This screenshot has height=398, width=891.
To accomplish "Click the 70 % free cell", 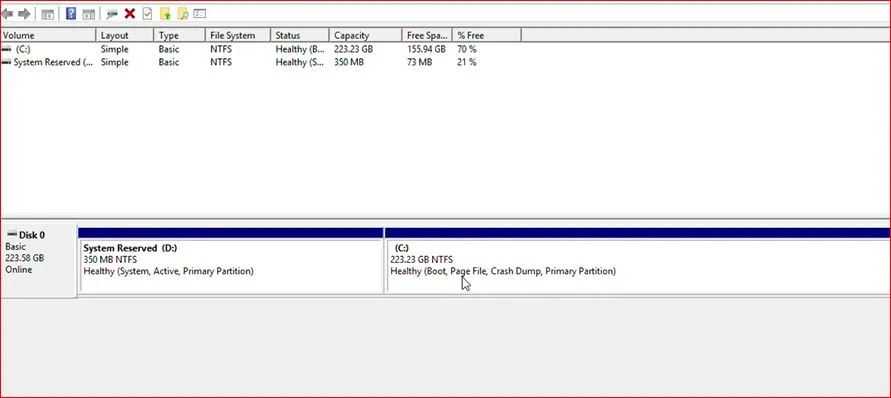I will point(467,49).
